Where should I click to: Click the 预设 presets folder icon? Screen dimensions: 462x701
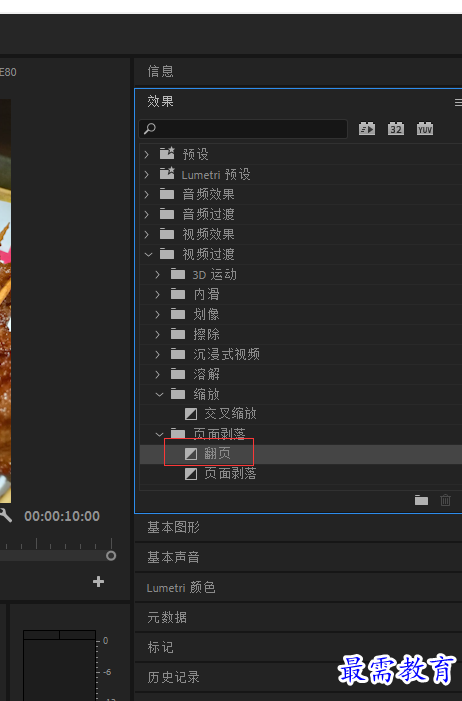(167, 153)
